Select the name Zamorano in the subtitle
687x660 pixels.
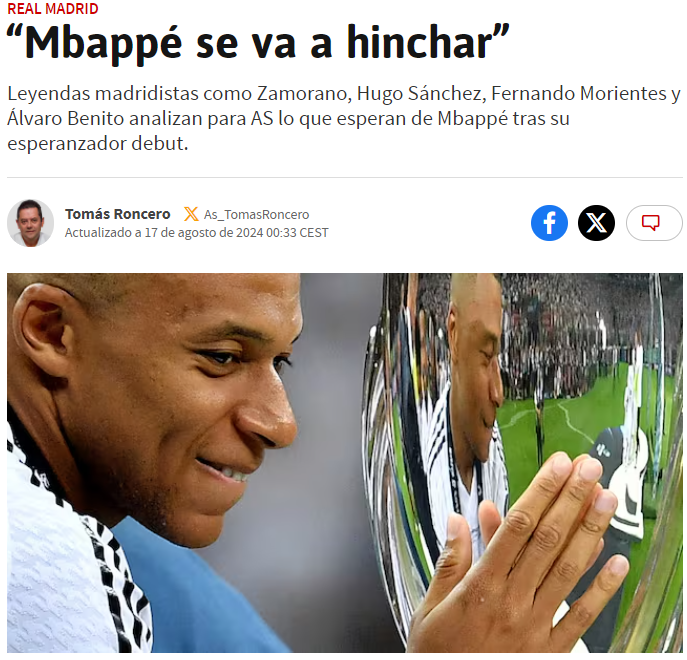tap(304, 93)
